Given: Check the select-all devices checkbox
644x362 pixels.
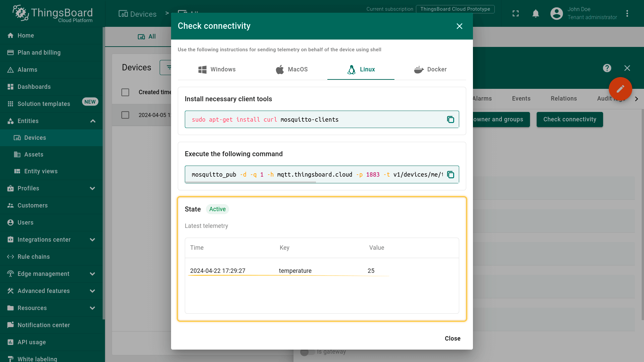Looking at the screenshot, I should [125, 92].
